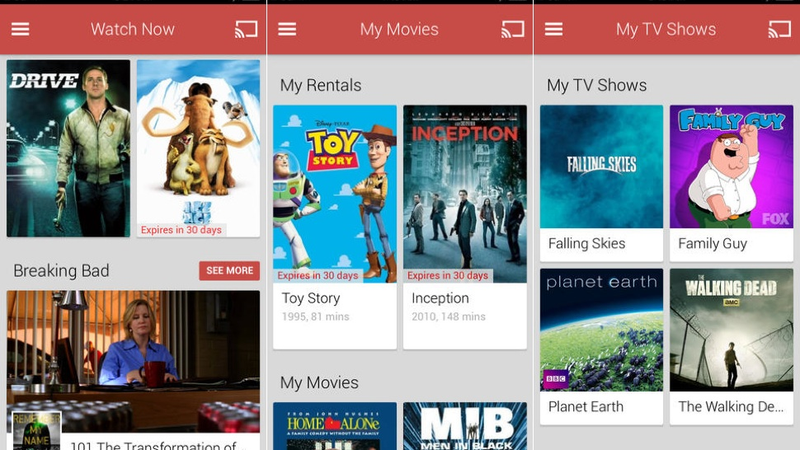Viewport: 800px width, 450px height.
Task: Click 'The Walking De...' label
Action: (x=731, y=407)
